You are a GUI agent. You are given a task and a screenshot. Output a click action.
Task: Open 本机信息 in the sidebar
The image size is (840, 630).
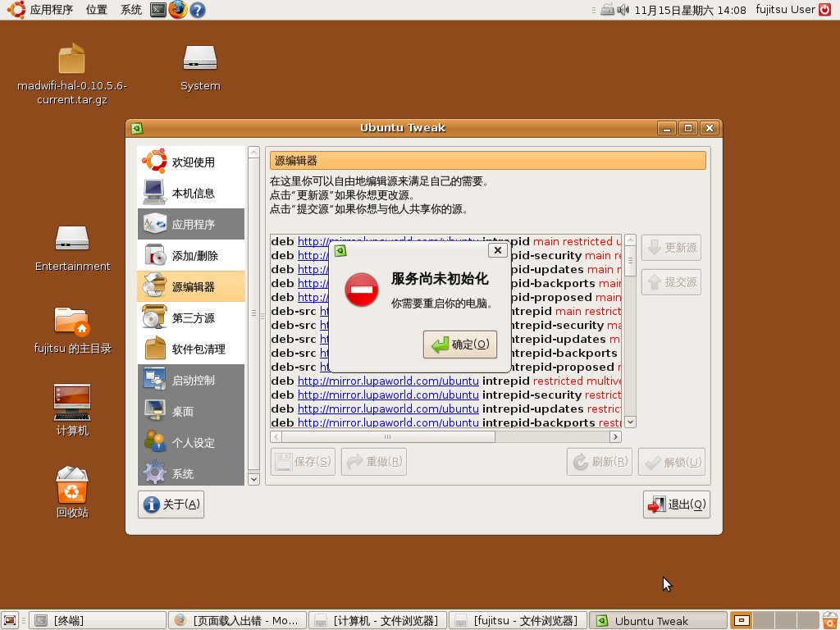pos(191,193)
